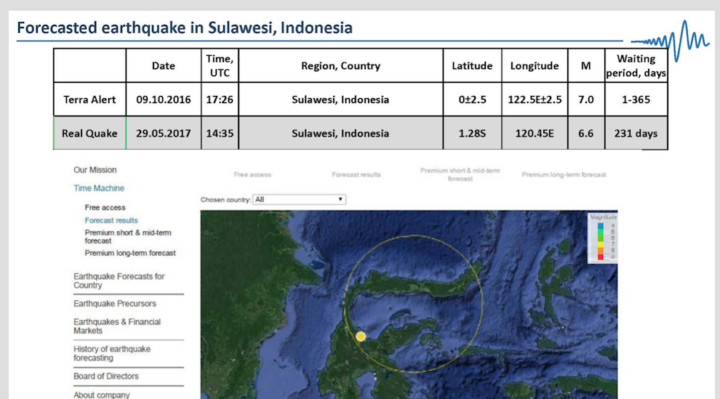Open Premium long-term forecast sidebar link
This screenshot has height=399, width=720.
pos(130,253)
